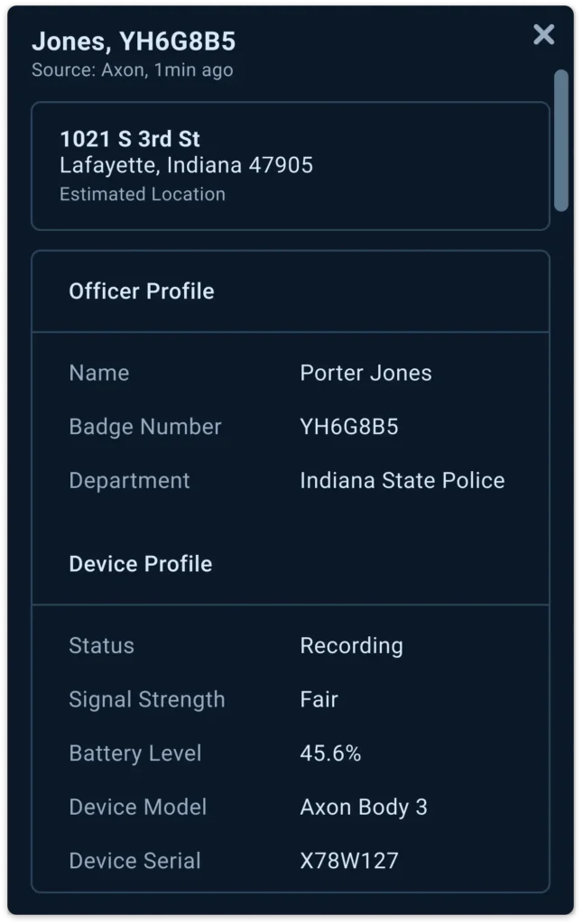Click the Source: Axon, 1min ago text
Screen dimensions: 583x924
point(133,69)
